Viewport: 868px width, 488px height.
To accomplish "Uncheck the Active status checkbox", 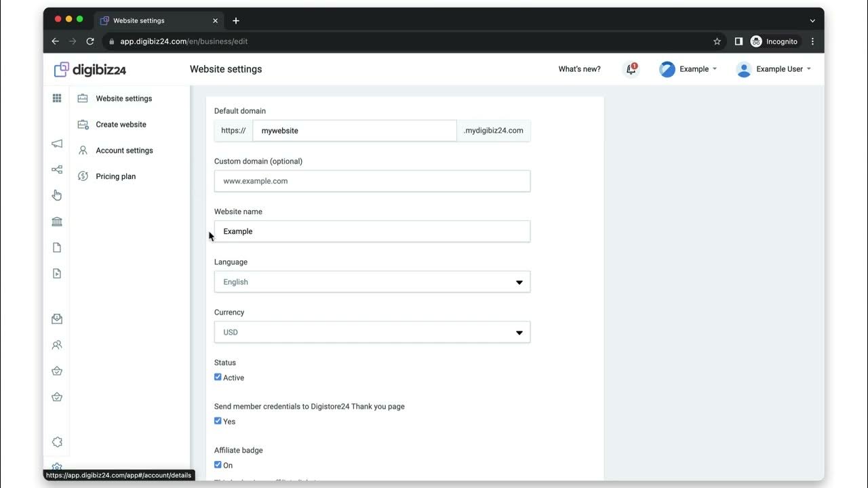I will (218, 377).
